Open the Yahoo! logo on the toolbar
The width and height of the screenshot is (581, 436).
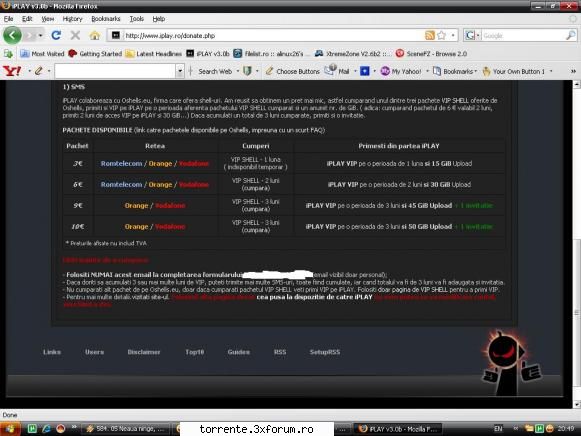(x=12, y=71)
